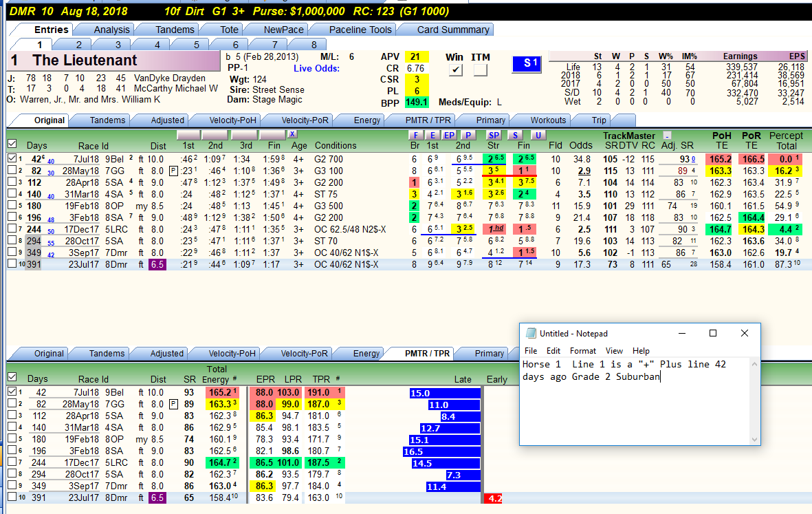The height and width of the screenshot is (514, 812).
Task: Click the P running-style filter button
Action: [468, 136]
